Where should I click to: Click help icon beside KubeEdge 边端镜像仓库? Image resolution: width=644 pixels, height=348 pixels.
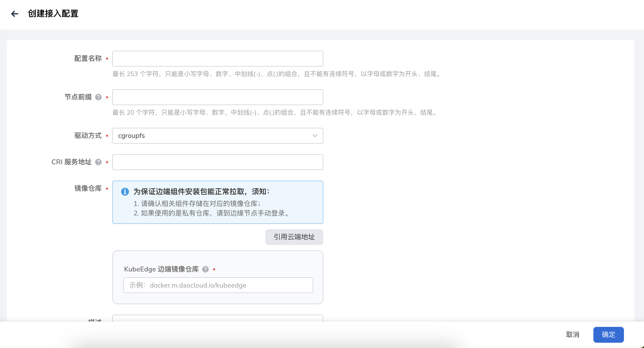(x=205, y=269)
